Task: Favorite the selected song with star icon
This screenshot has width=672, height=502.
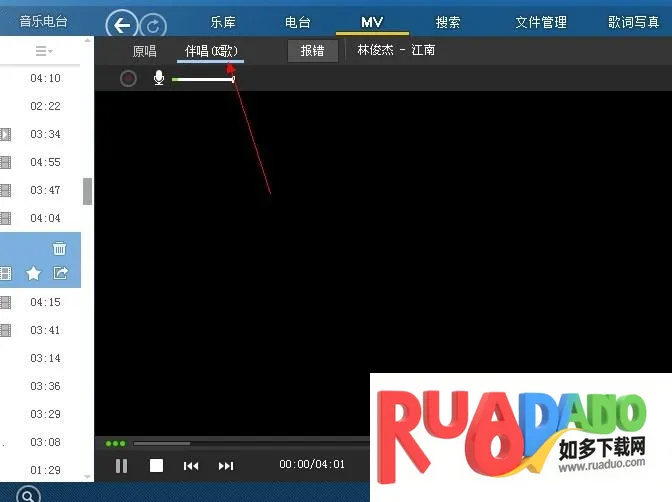Action: [x=33, y=273]
